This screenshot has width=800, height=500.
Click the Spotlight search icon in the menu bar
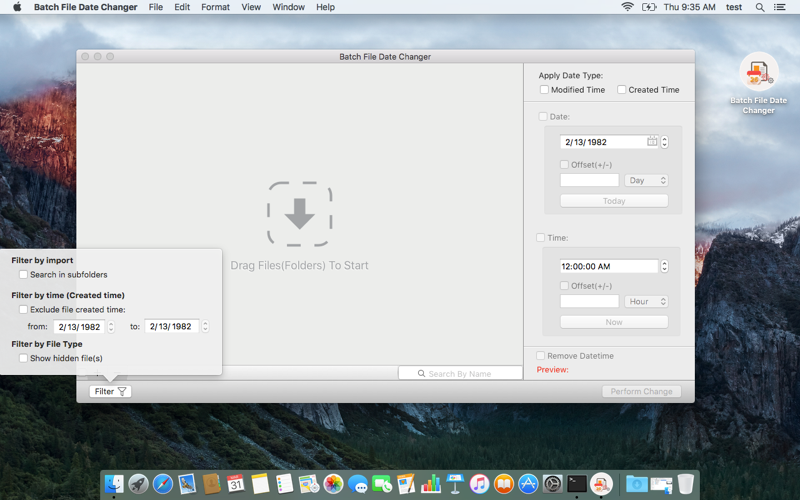[760, 7]
